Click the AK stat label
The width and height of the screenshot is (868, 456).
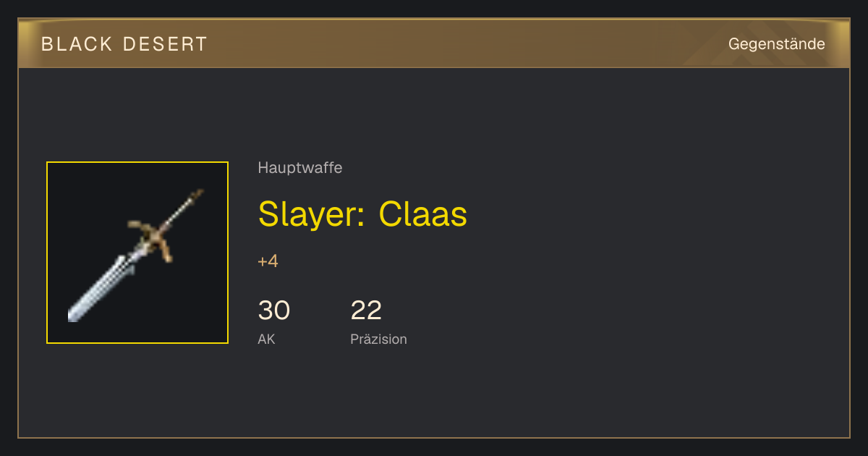266,339
